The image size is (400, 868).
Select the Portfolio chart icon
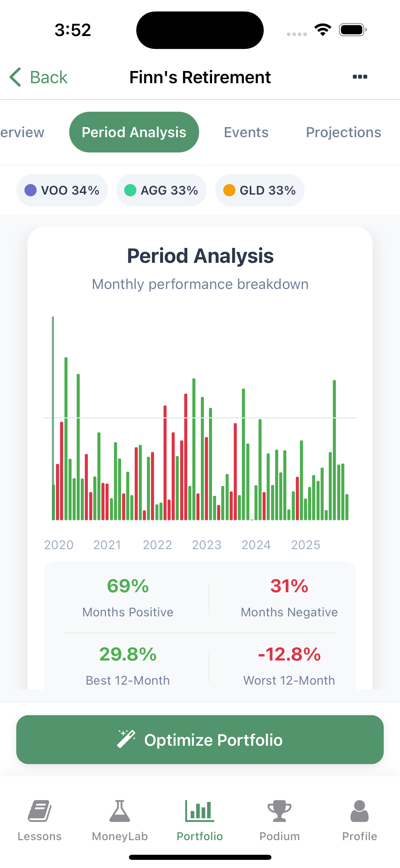(200, 811)
